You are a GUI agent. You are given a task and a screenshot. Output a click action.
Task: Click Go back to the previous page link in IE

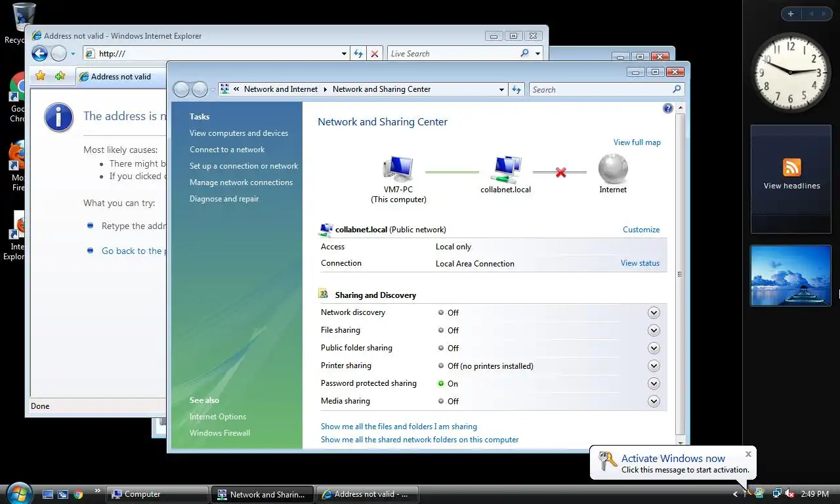pos(133,251)
